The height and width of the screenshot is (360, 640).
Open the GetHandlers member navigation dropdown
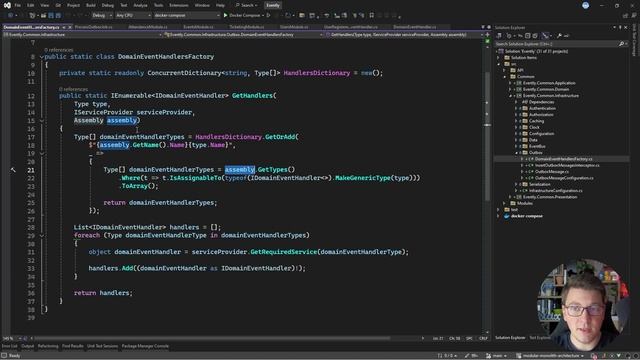[x=404, y=35]
